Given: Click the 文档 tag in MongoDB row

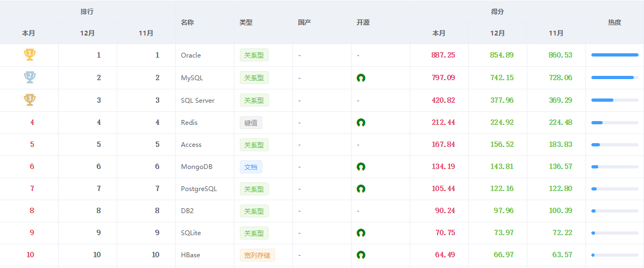Looking at the screenshot, I should click(x=251, y=167).
